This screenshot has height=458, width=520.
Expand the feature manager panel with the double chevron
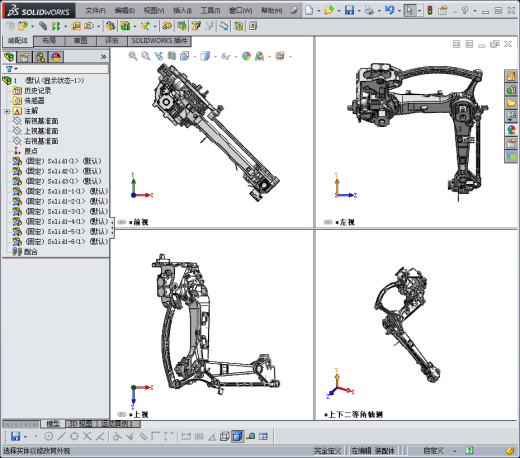pos(103,57)
